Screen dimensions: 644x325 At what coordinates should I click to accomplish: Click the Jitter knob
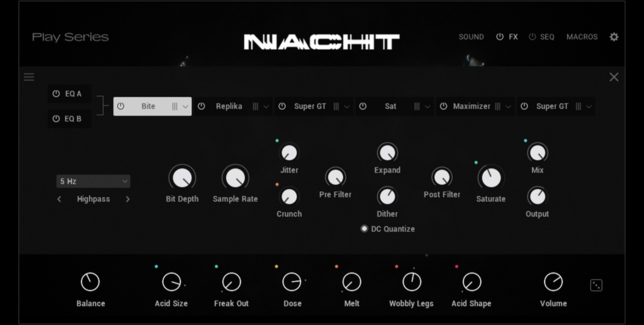pos(289,153)
